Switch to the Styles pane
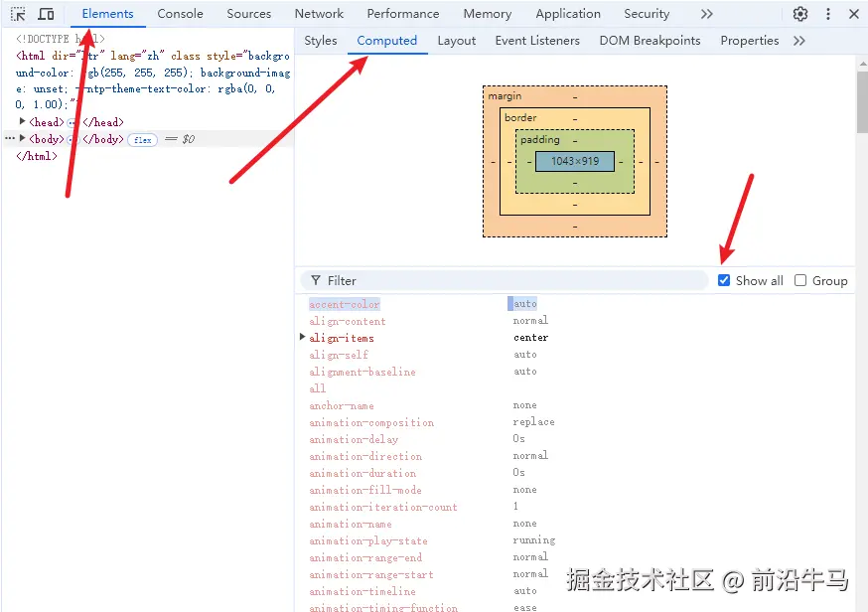Viewport: 868px width, 612px height. click(x=321, y=41)
